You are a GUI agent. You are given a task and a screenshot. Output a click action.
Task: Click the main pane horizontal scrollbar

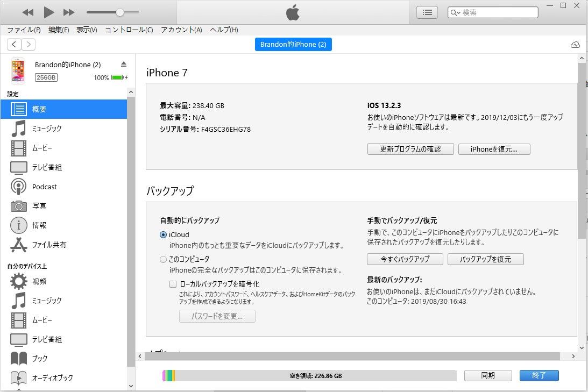pyautogui.click(x=352, y=356)
